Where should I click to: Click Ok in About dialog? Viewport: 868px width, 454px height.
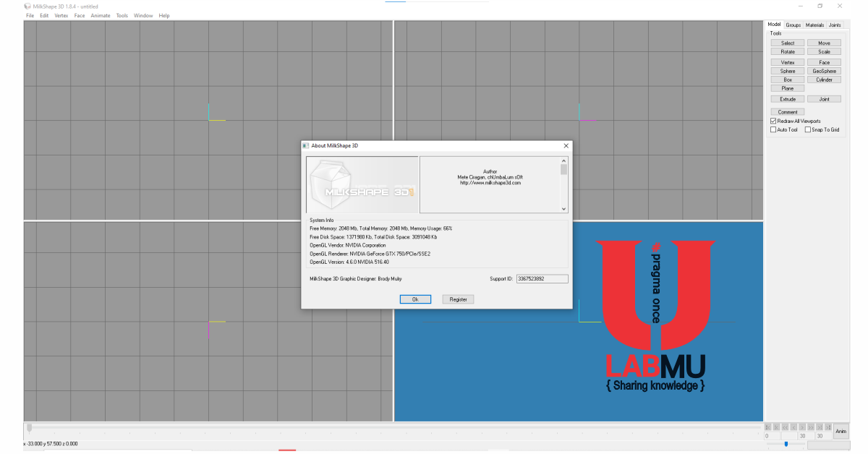point(415,299)
